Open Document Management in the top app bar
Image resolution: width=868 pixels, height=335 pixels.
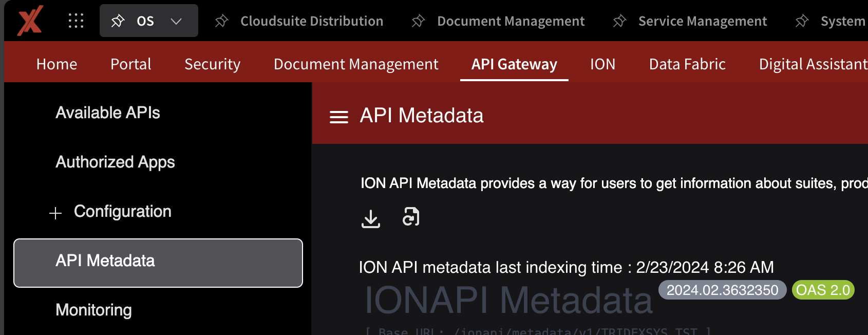point(511,21)
